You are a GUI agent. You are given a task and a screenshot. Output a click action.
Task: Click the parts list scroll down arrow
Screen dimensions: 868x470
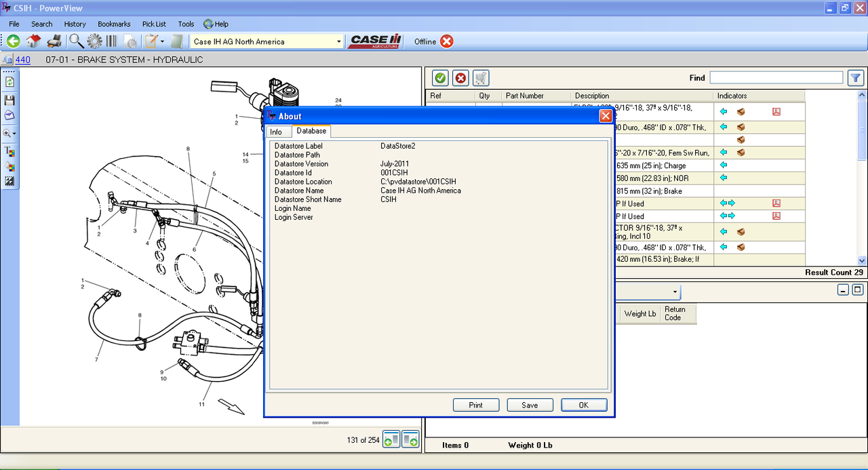coord(863,260)
